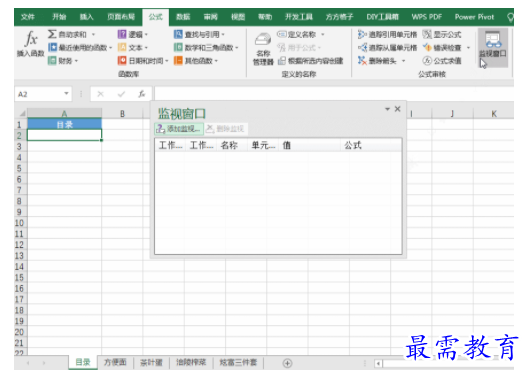Click Trace Precedents (追踪引用单元格)
527x379 pixels.
387,34
